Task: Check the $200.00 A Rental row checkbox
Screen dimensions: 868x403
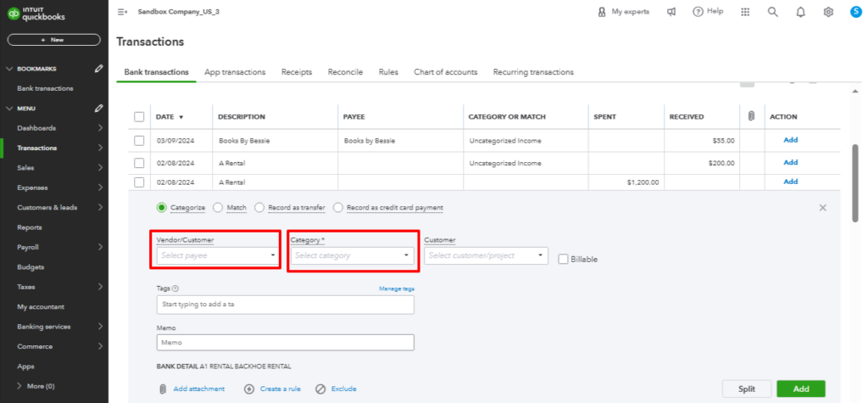Action: pyautogui.click(x=139, y=163)
